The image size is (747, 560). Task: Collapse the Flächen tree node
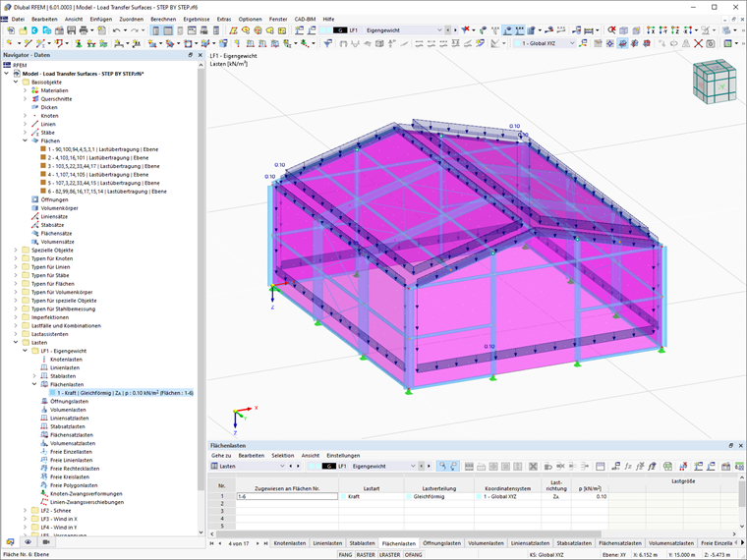[26, 140]
